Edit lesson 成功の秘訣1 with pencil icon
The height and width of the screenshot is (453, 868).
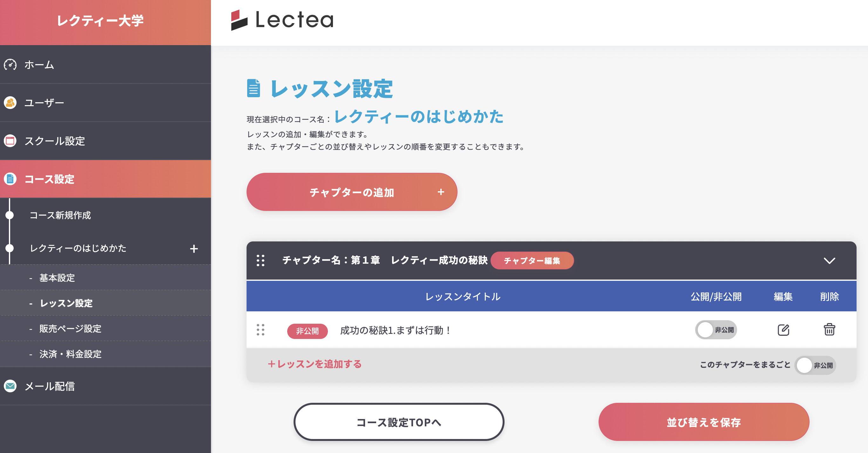(783, 330)
